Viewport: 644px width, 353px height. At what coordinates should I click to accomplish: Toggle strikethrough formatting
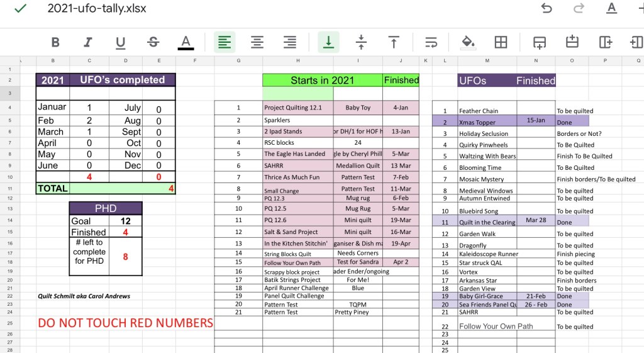[x=153, y=42]
